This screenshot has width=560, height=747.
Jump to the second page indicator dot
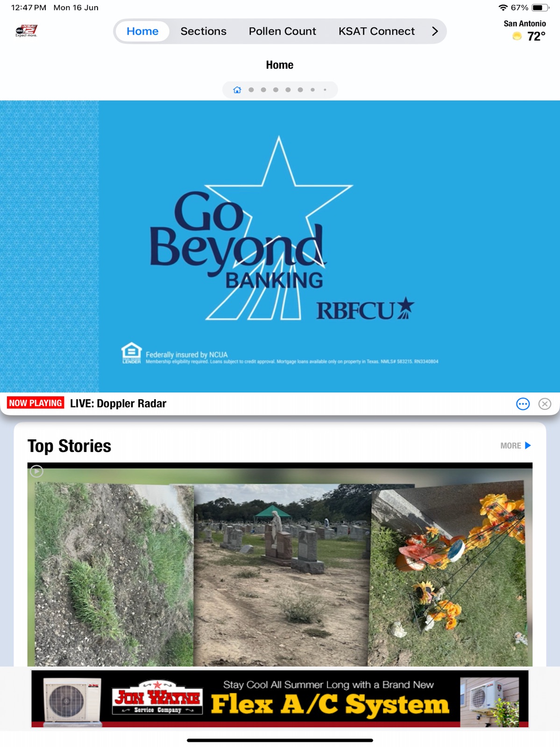[x=251, y=90]
